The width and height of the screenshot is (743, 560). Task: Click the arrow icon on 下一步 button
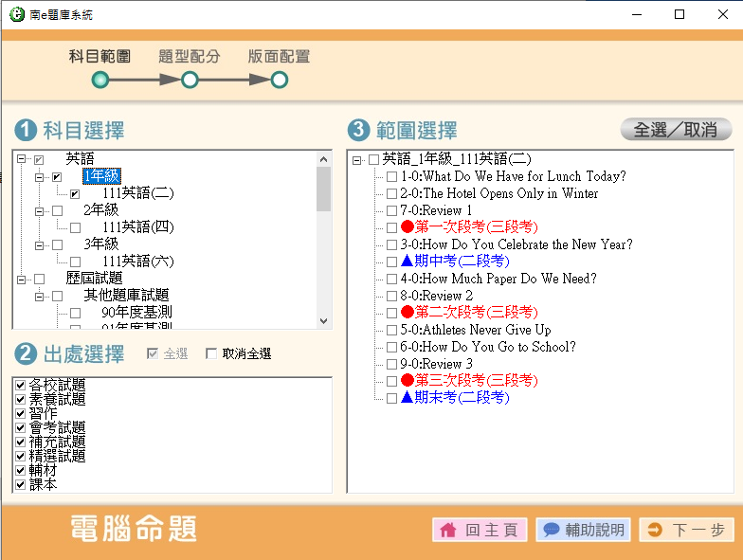click(655, 531)
